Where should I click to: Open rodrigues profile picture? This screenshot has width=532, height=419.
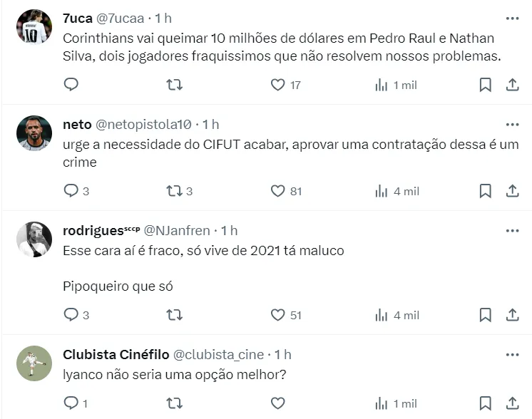34,239
